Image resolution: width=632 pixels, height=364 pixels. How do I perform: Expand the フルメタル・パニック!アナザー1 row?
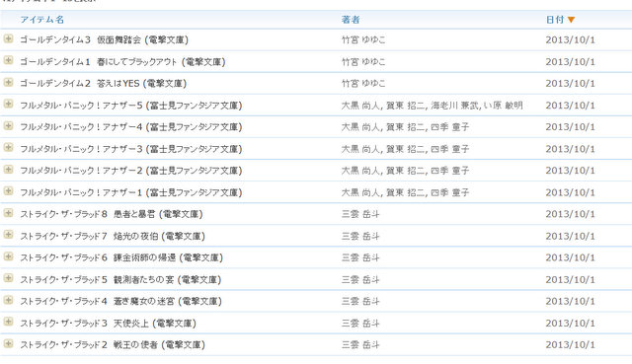coord(8,190)
